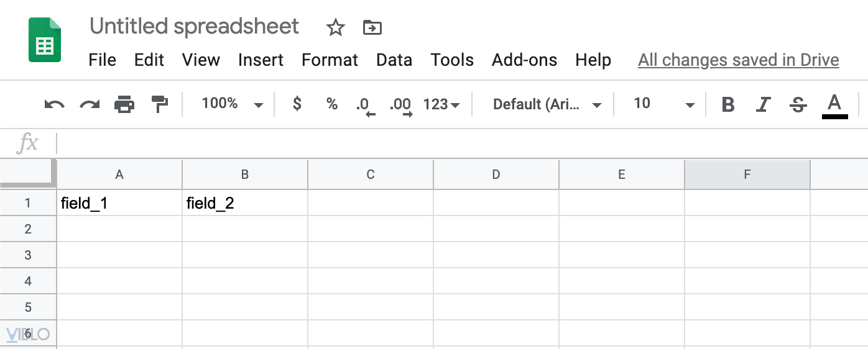Expand the font size 10 dropdown
868x349 pixels.
click(663, 104)
